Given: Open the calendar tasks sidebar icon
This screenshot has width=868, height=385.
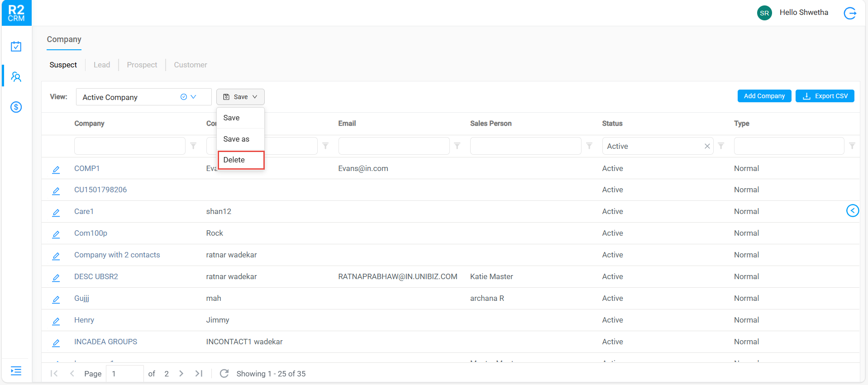Looking at the screenshot, I should coord(16,47).
